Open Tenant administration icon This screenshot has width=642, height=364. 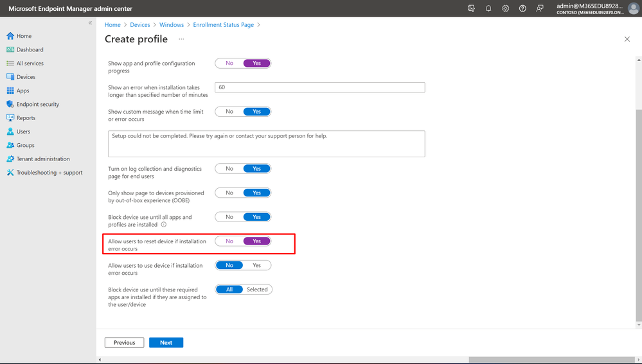click(x=10, y=159)
